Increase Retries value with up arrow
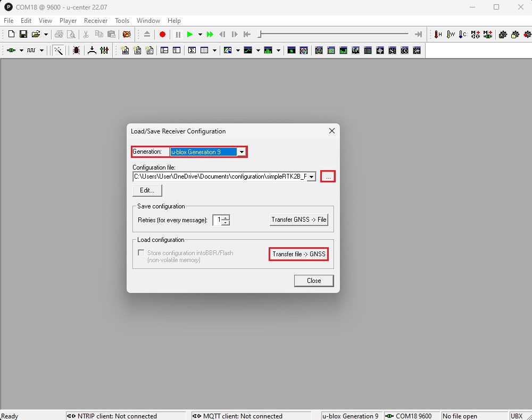The image size is (532, 420). tap(226, 217)
